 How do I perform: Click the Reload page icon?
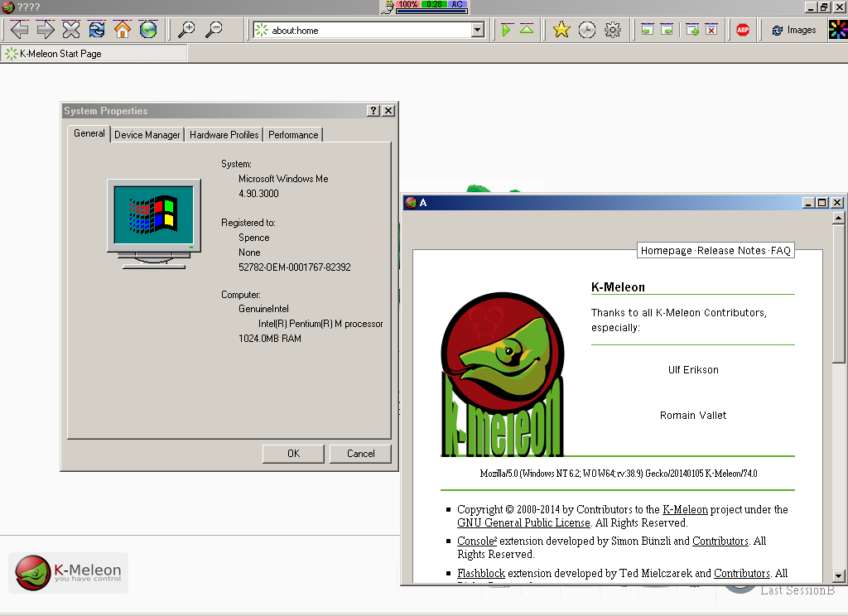98,29
